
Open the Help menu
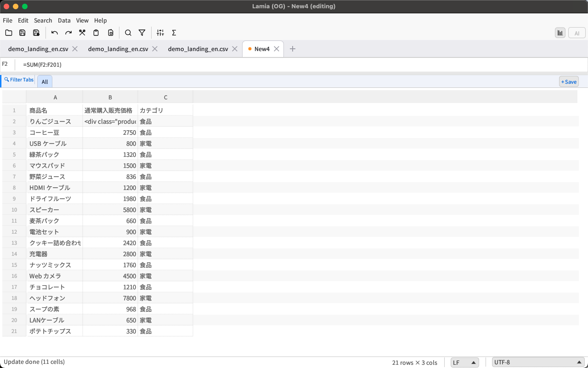(x=101, y=20)
